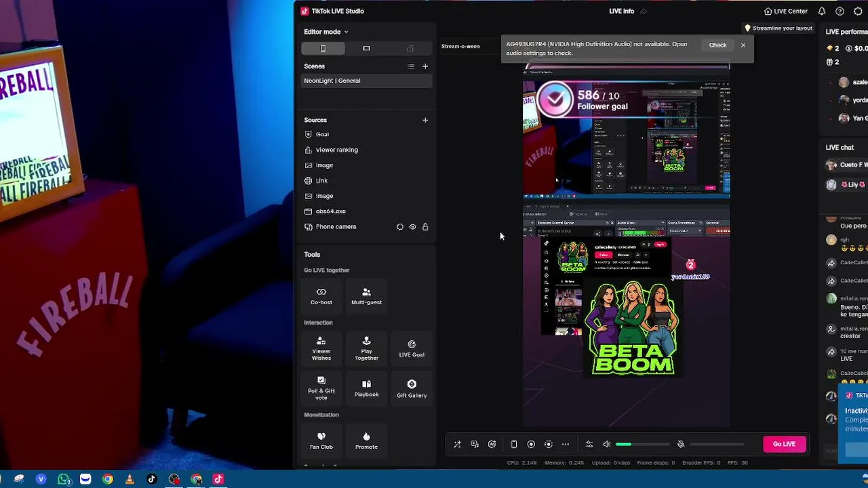Viewport: 868px width, 488px height.
Task: Select landscape layout mode
Action: click(366, 48)
